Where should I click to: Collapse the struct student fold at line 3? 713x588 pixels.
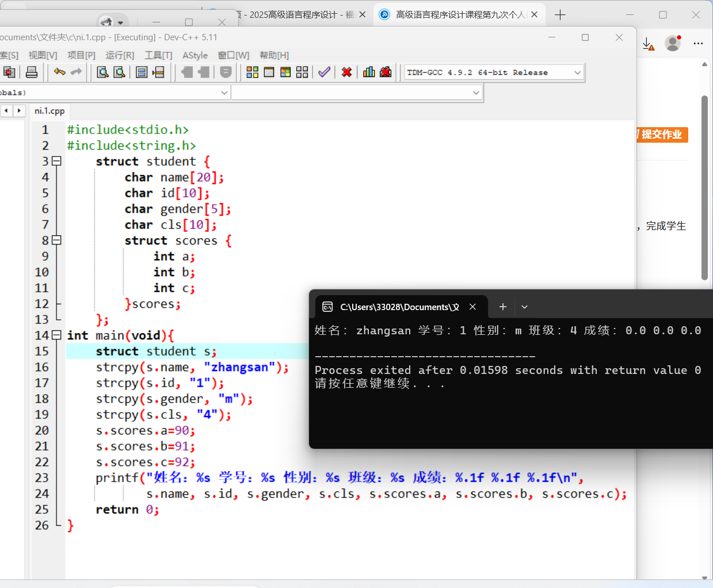point(56,161)
